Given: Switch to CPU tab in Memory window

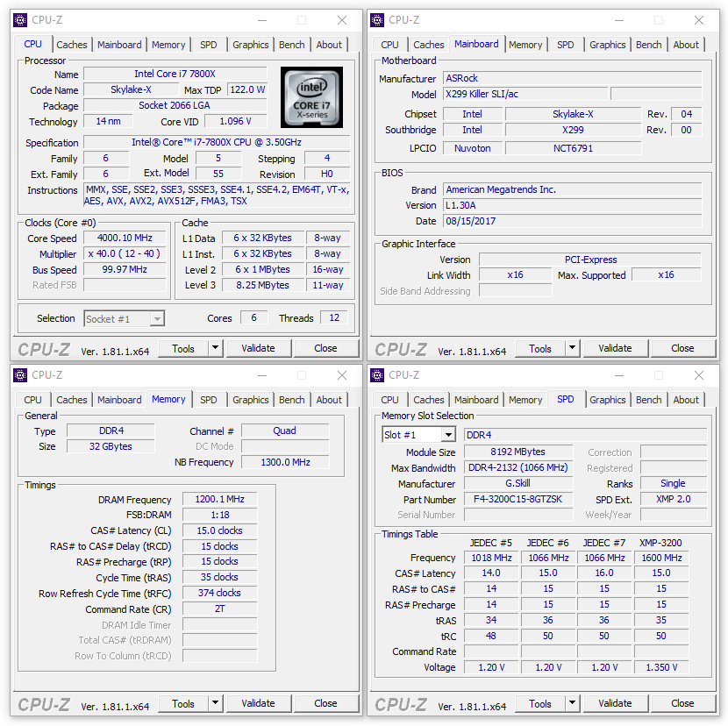Looking at the screenshot, I should pos(32,400).
